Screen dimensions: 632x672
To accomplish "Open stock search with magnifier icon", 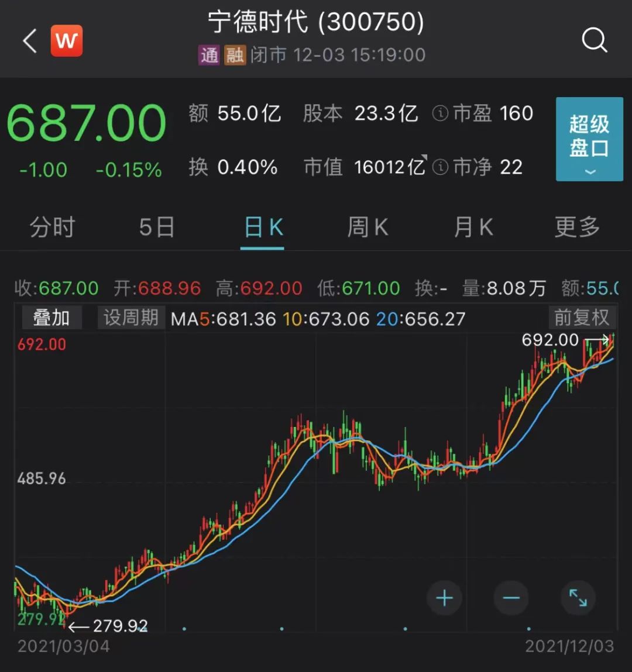I will [x=595, y=40].
